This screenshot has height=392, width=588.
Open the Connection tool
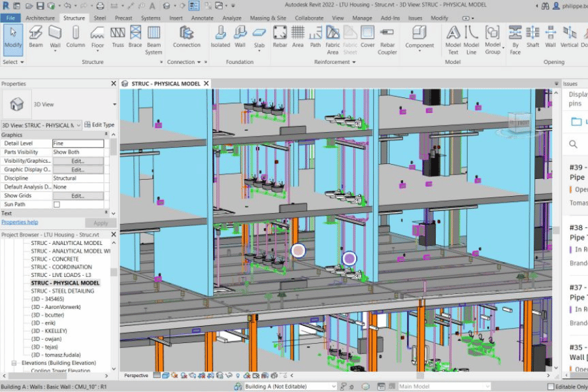(x=186, y=36)
